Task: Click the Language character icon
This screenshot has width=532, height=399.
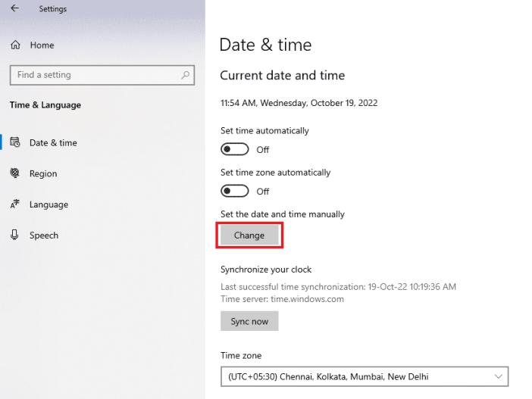Action: (15, 204)
